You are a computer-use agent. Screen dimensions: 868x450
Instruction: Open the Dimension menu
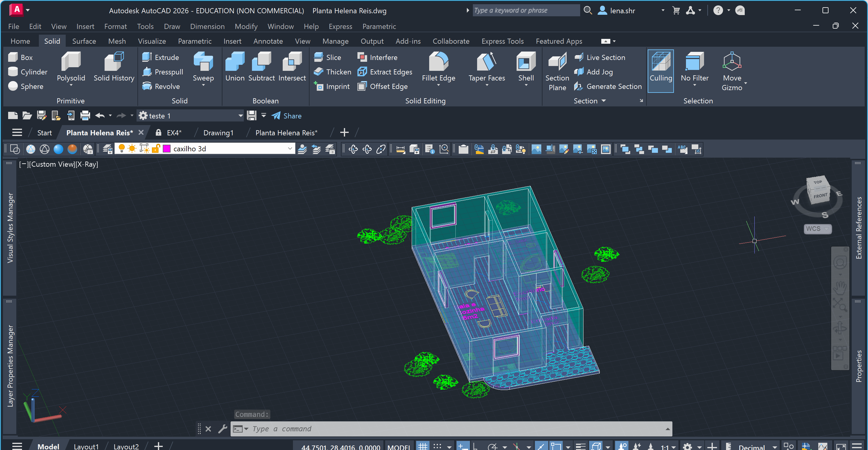point(207,26)
